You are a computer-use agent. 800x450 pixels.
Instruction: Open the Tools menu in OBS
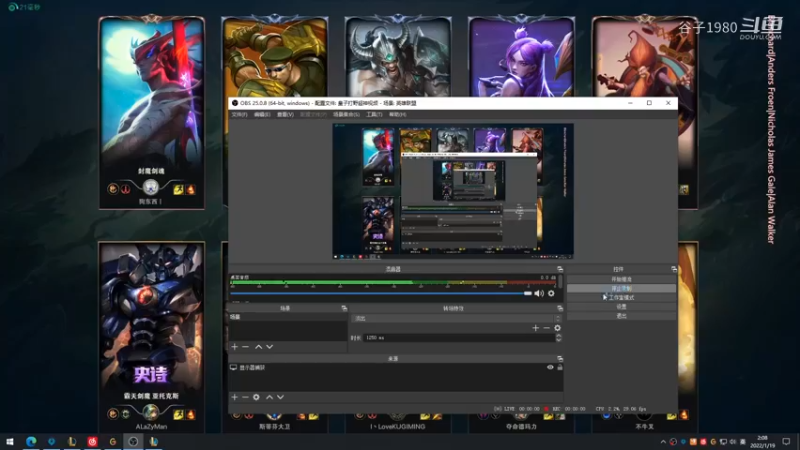374,114
